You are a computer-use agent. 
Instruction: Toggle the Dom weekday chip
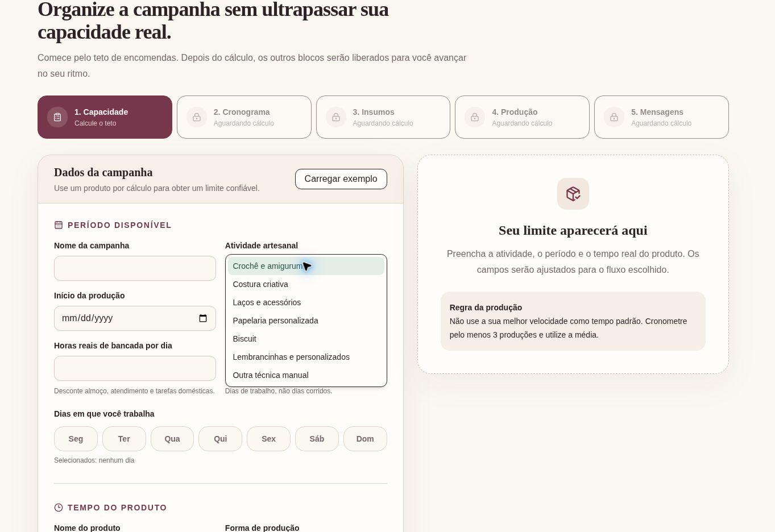[x=365, y=439]
